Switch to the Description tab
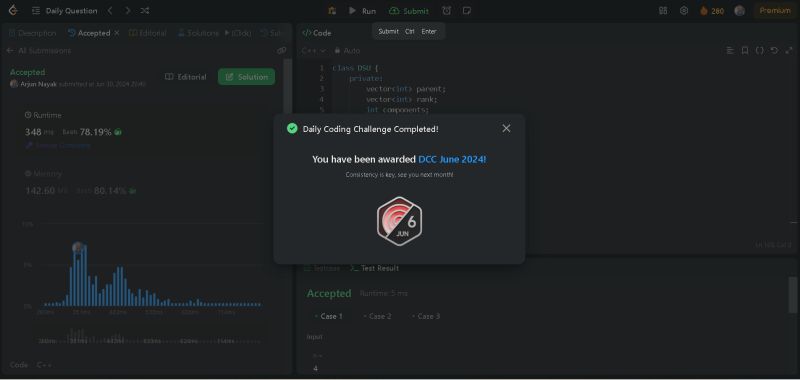The image size is (800, 380). [32, 33]
